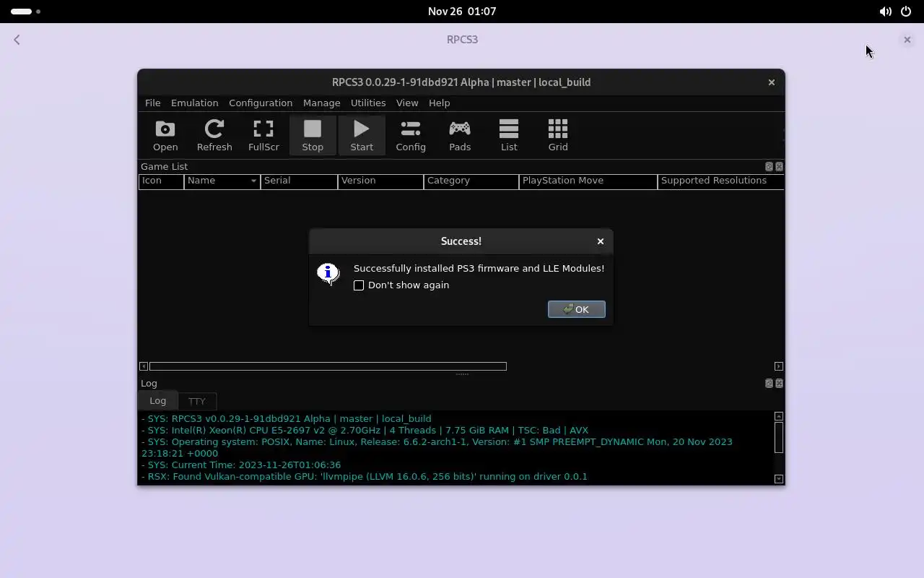Start emulation with the Start icon

(362, 136)
